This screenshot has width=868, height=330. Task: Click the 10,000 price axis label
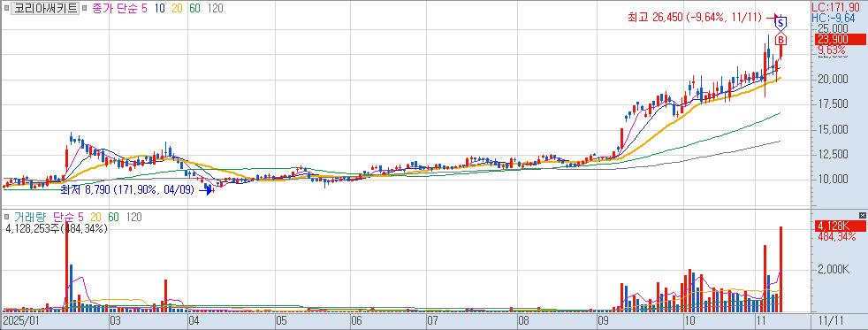point(833,179)
